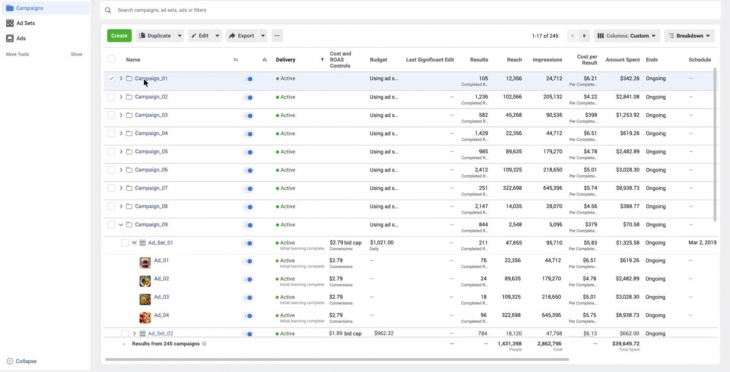Open the more options ellipsis button
Image resolution: width=730 pixels, height=372 pixels.
pos(277,35)
